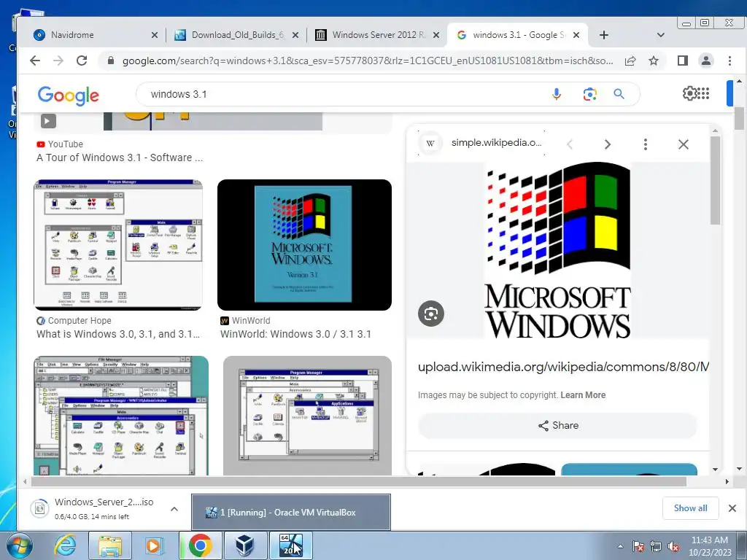Click Lens icon on Microsoft Windows logo preview
Image resolution: width=747 pixels, height=560 pixels.
(431, 314)
